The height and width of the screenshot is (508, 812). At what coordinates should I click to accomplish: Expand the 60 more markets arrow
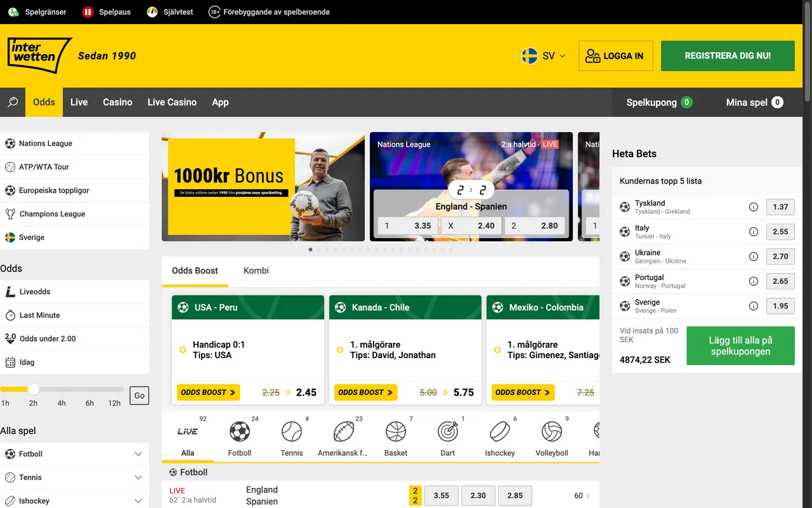[582, 495]
